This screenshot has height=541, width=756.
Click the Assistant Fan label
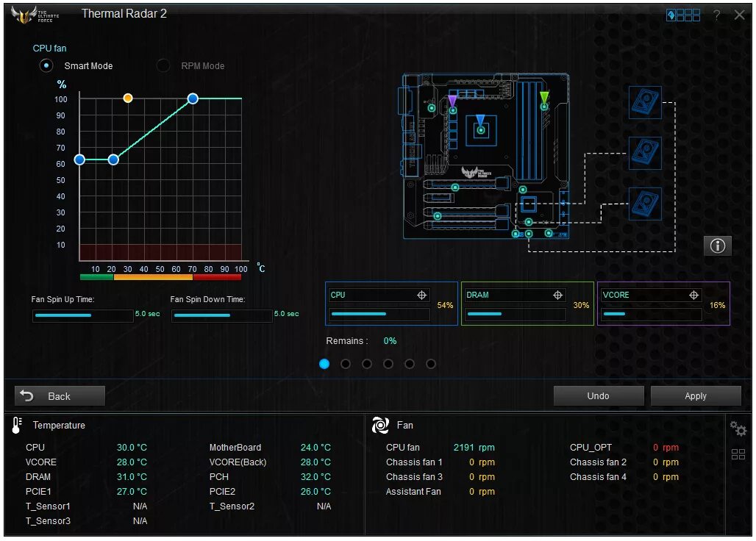(x=413, y=491)
